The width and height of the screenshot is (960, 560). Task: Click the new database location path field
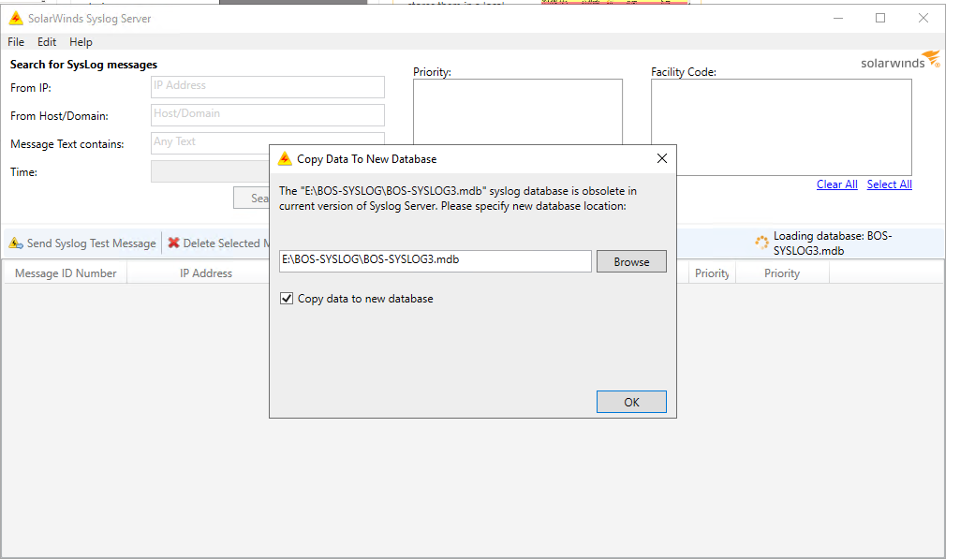[x=436, y=260]
